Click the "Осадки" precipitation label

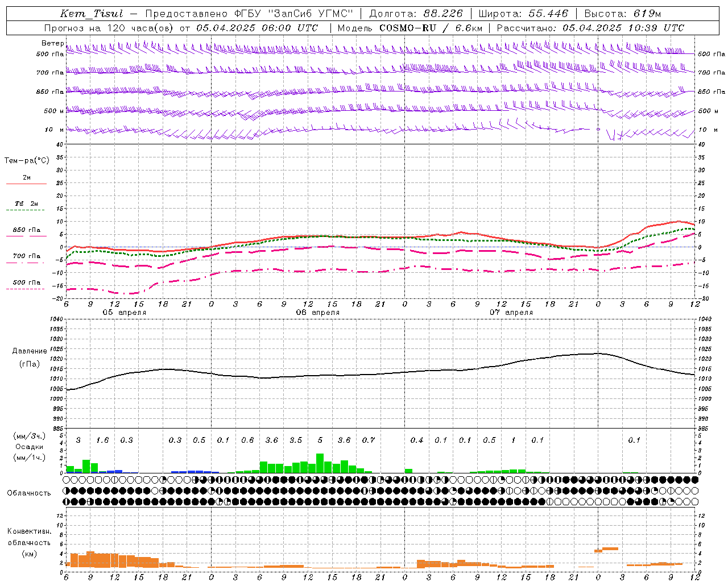29,447
